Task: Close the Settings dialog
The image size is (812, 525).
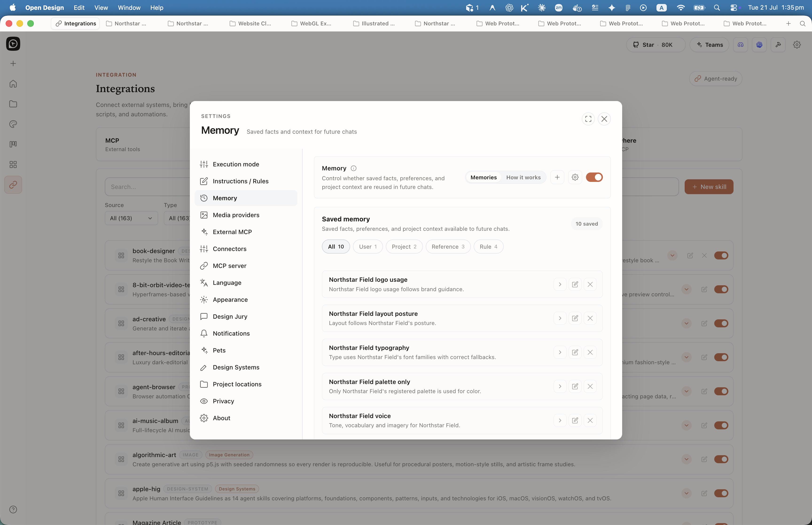Action: point(604,119)
